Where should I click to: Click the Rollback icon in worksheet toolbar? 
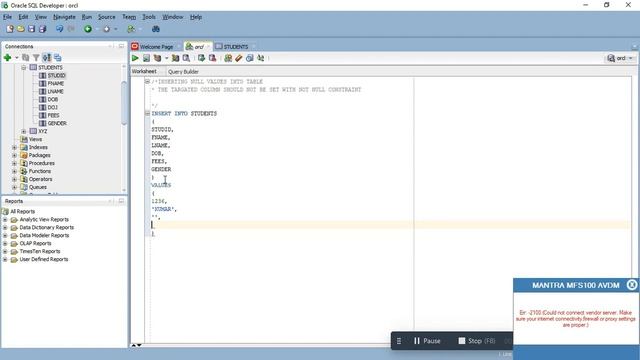[x=212, y=58]
